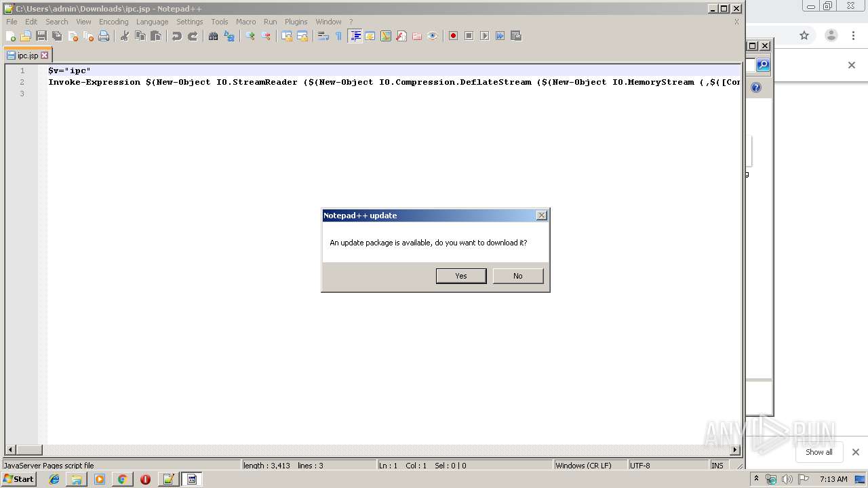This screenshot has width=868, height=488.
Task: Click INS mode in status bar
Action: pos(717,466)
